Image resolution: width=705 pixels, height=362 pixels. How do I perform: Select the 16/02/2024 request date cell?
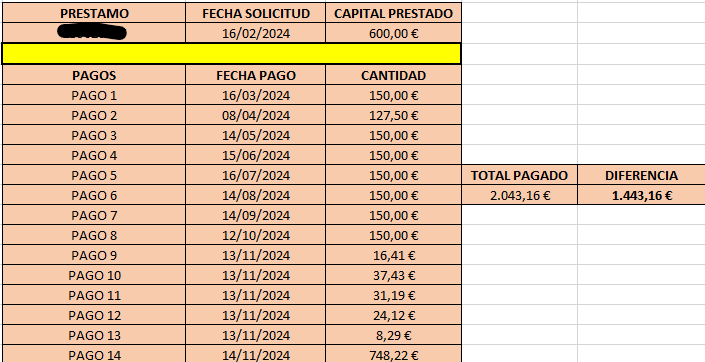pos(255,33)
